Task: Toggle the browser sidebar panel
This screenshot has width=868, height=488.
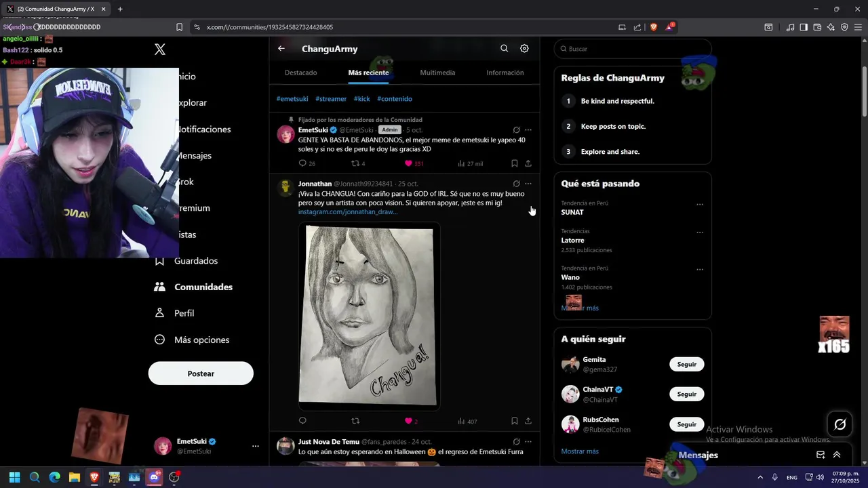Action: coord(804,27)
